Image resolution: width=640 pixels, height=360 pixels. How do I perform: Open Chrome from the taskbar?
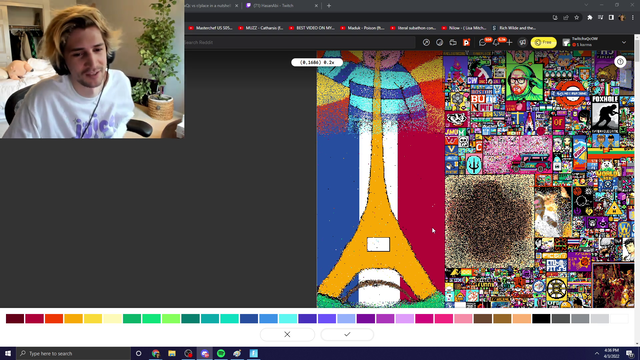point(156,353)
